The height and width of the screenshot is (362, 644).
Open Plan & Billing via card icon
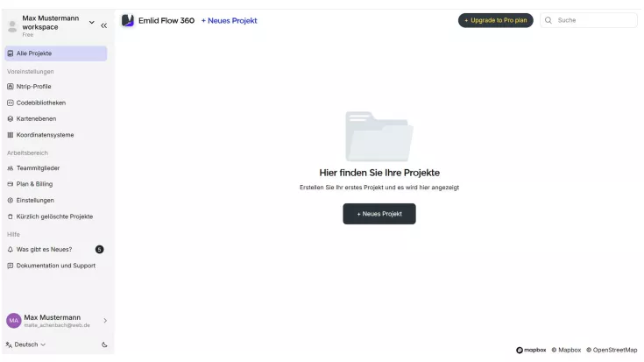click(x=11, y=184)
